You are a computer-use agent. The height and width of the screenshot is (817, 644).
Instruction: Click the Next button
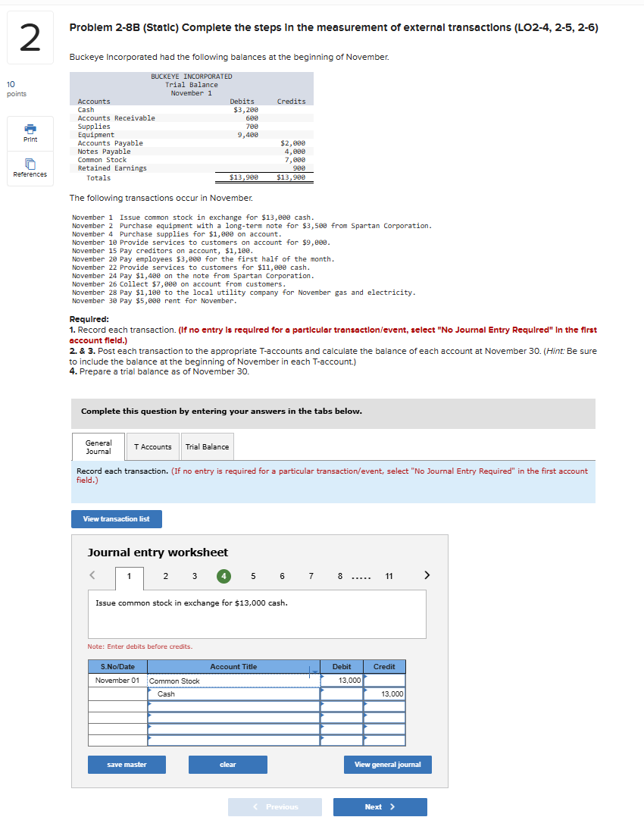[380, 806]
